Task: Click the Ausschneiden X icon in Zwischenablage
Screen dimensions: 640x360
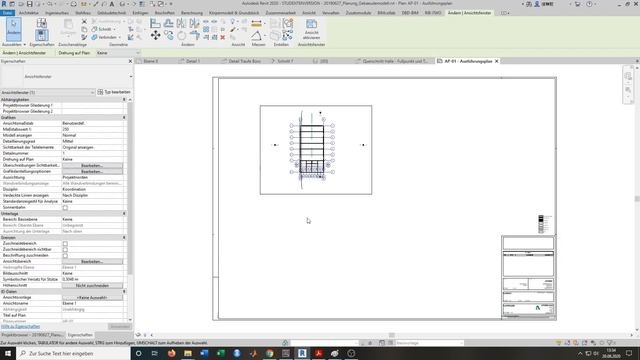Action: pos(84,21)
